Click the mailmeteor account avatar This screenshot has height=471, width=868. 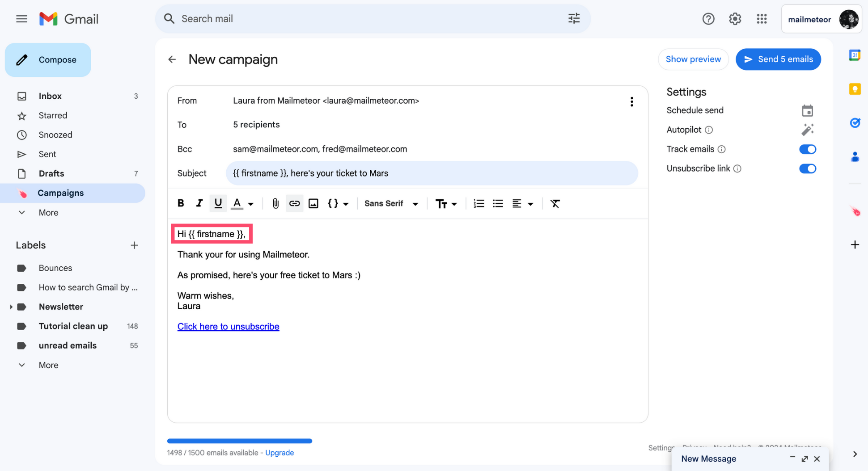point(848,19)
